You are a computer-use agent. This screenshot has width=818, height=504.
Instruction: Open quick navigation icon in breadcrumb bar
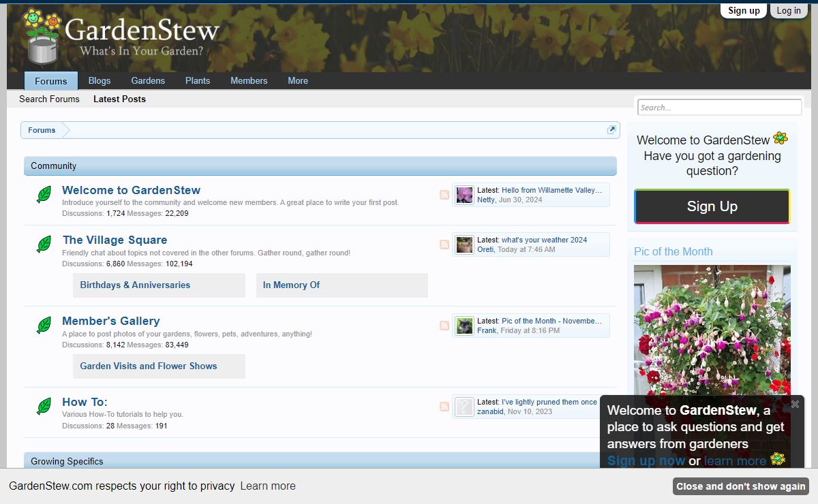point(611,130)
